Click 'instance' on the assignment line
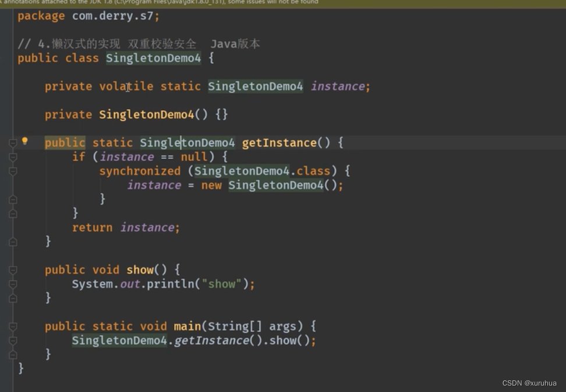566x392 pixels. (154, 186)
